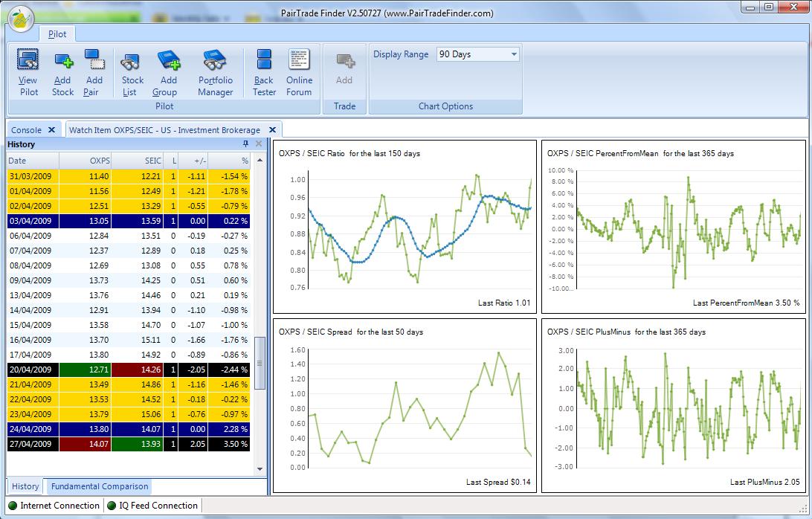Click the Add Pair icon
This screenshot has height=519, width=812.
[94, 59]
